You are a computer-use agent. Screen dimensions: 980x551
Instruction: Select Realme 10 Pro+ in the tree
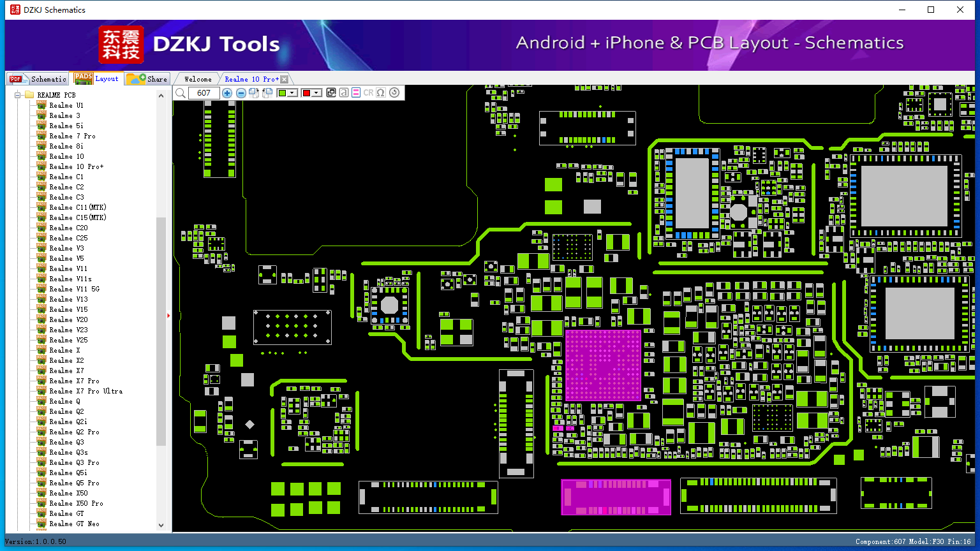pos(77,166)
